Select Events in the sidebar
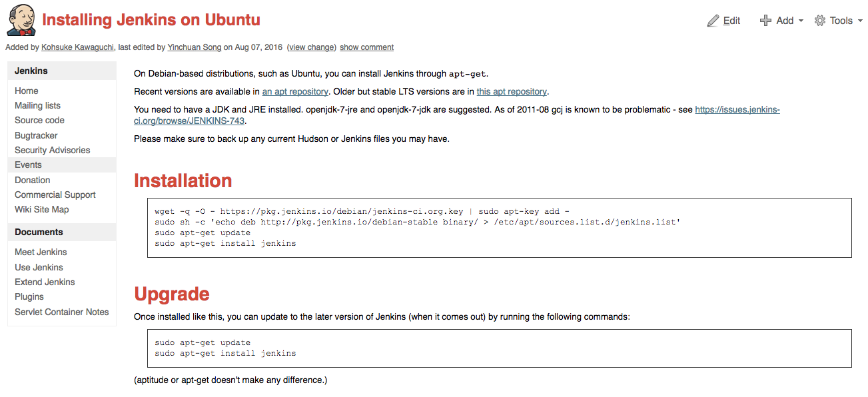The width and height of the screenshot is (868, 397). pos(28,165)
